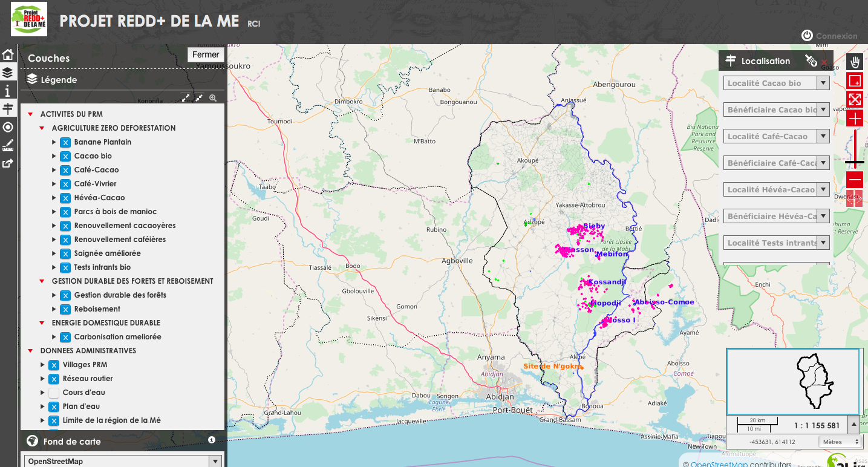Open the localisation signpost sidebar icon

point(8,109)
